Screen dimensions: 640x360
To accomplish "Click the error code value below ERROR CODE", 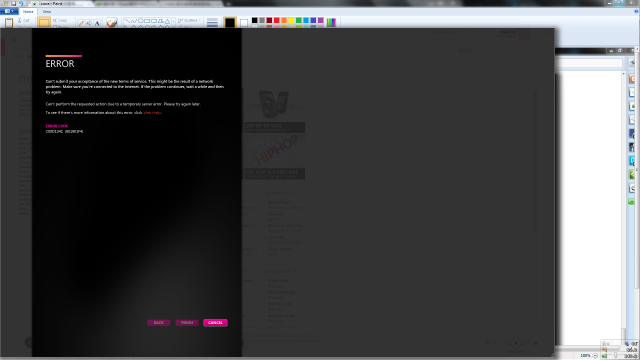I will click(64, 131).
